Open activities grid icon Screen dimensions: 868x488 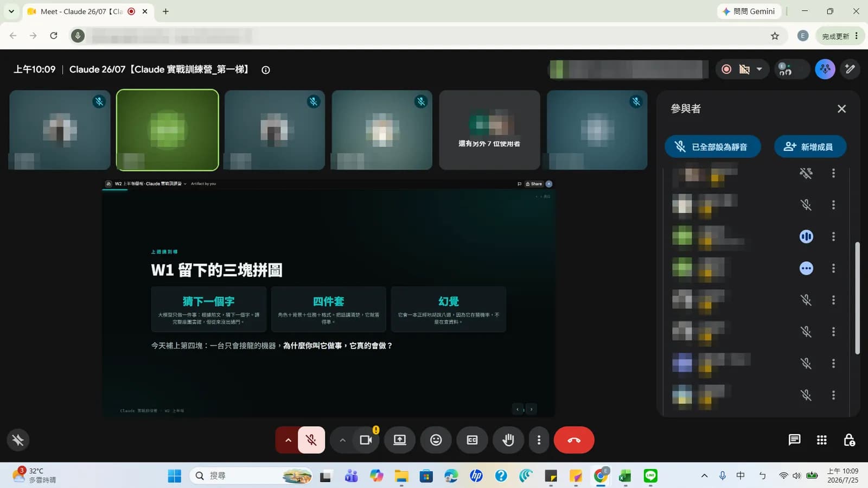coord(822,440)
